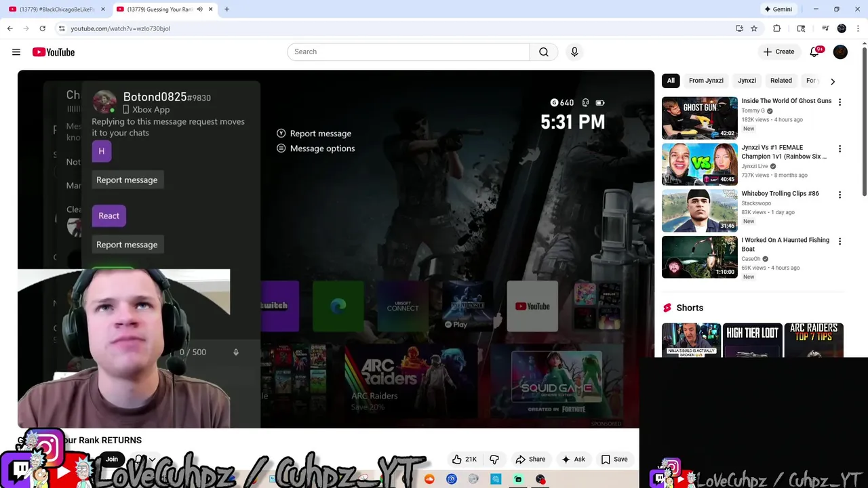This screenshot has width=868, height=488.
Task: Open more options for Whiteboy Trolling Clips video
Action: [840, 195]
